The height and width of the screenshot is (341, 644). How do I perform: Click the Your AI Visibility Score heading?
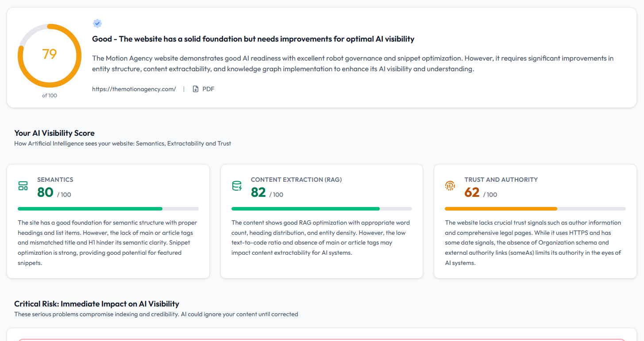click(54, 133)
